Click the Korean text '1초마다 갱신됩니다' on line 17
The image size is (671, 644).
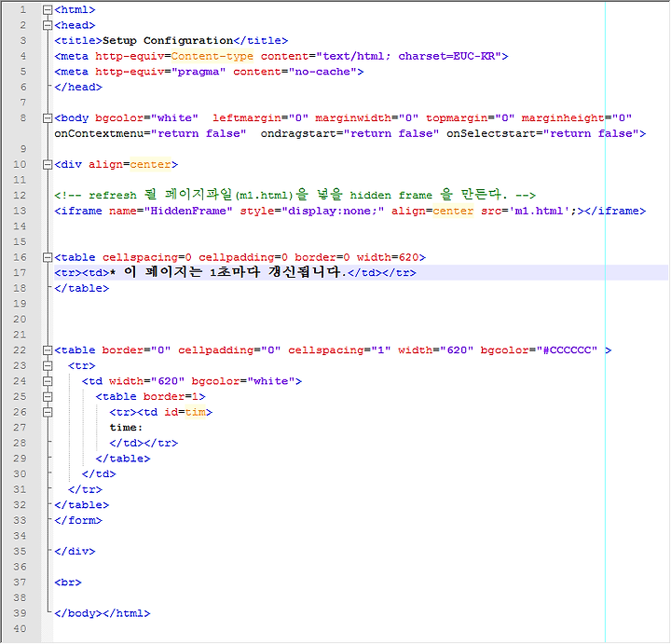coord(275,272)
